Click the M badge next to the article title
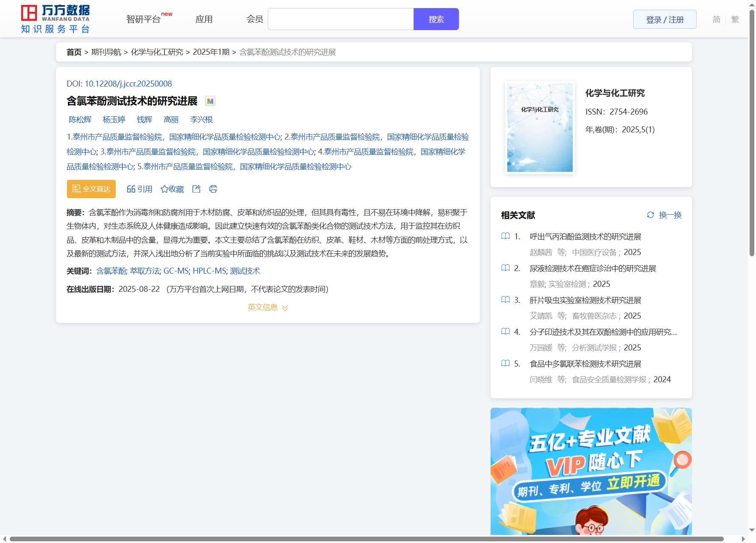 coord(210,101)
